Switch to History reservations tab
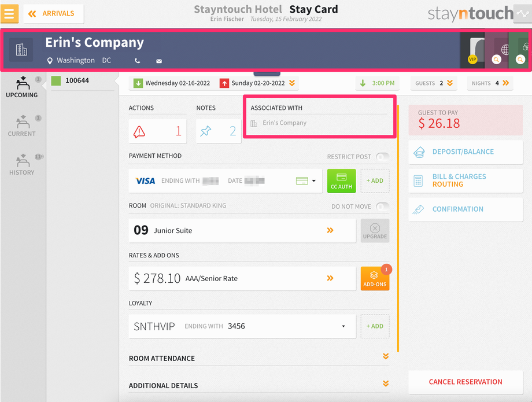The image size is (532, 402). coord(22,164)
